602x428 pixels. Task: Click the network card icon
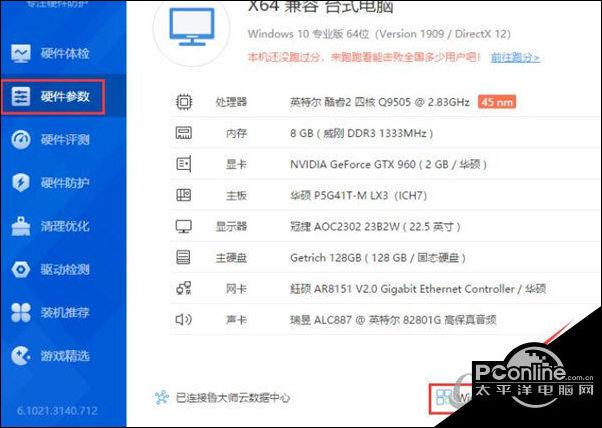coord(184,289)
